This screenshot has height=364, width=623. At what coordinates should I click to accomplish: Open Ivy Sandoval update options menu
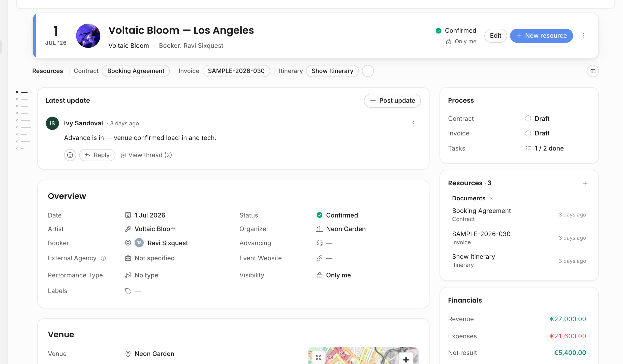[x=414, y=124]
